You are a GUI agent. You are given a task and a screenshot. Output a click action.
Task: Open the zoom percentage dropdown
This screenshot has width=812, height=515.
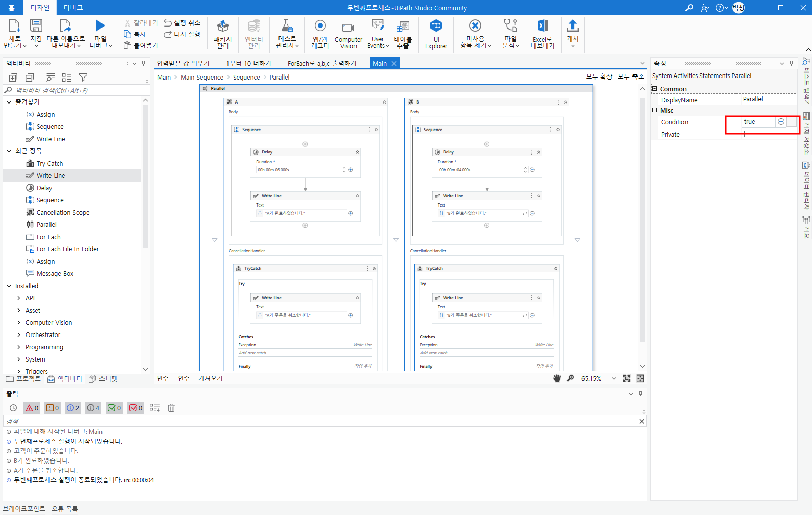(x=614, y=378)
